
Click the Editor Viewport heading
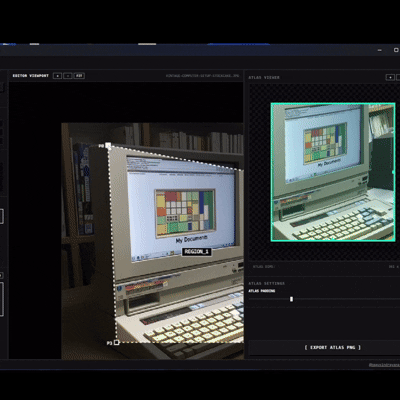coord(31,76)
